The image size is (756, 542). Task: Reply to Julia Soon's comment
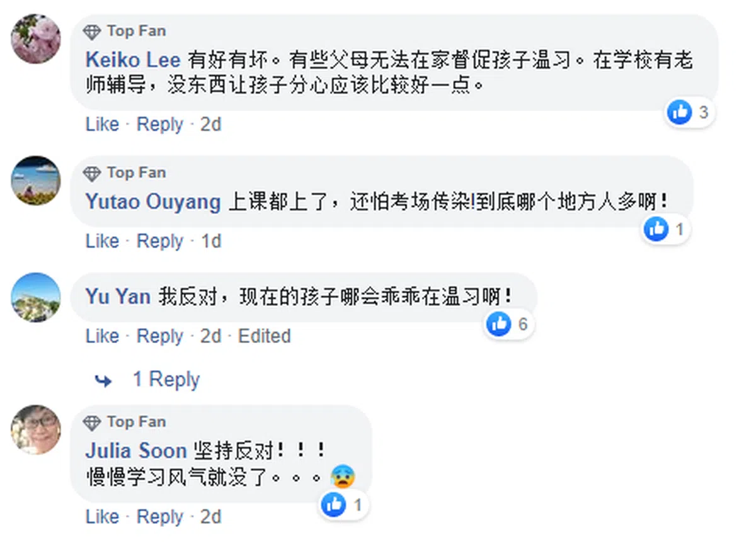click(x=160, y=517)
